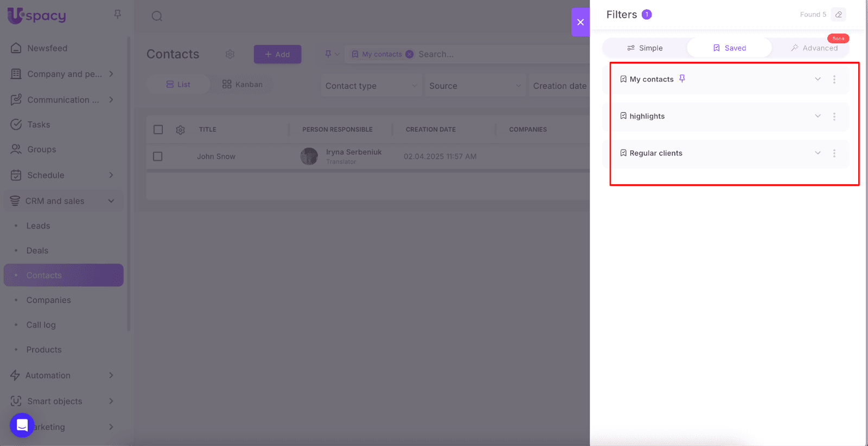Open table column settings gear
Screen dimensions: 868x446
click(181, 130)
